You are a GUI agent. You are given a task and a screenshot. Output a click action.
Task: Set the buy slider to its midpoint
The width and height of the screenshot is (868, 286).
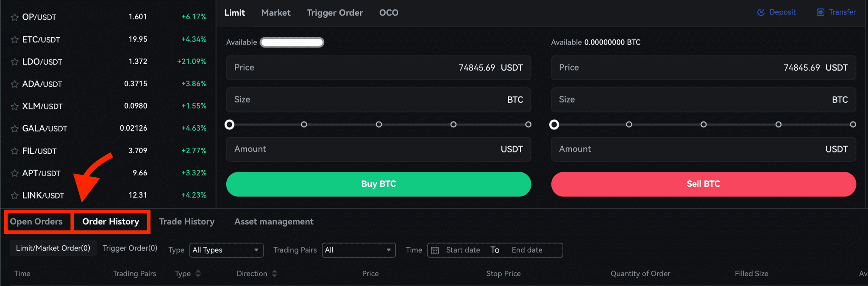379,124
